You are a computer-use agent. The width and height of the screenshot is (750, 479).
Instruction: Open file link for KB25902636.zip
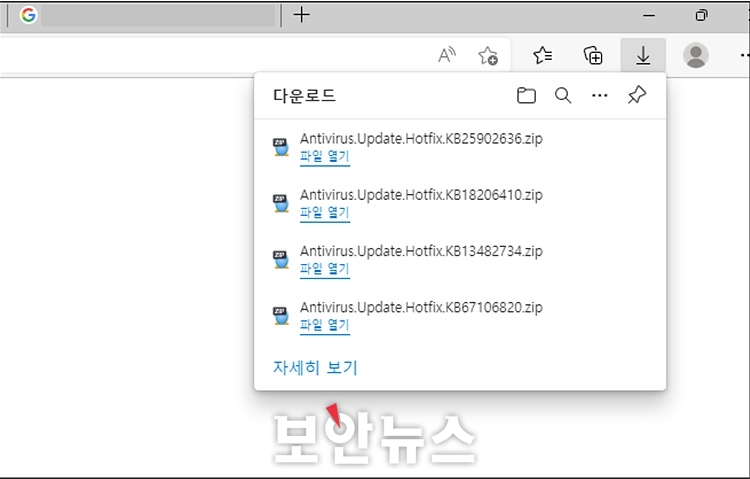325,157
